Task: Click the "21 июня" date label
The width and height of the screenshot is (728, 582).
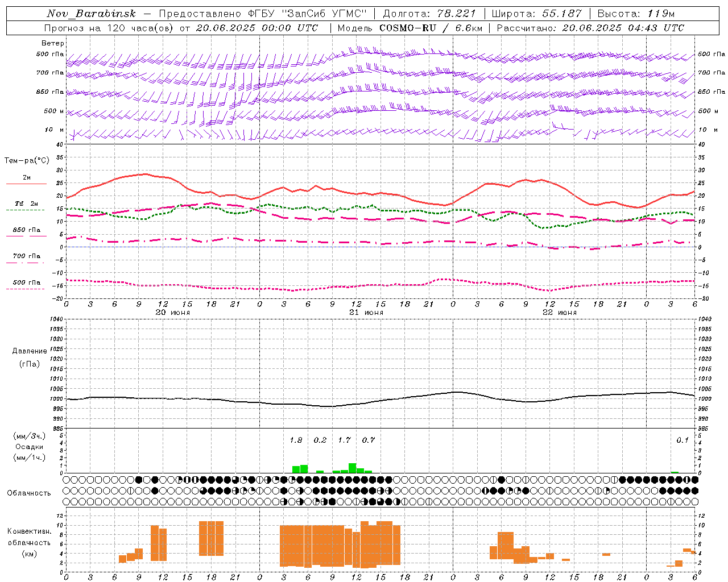Action: tap(366, 313)
